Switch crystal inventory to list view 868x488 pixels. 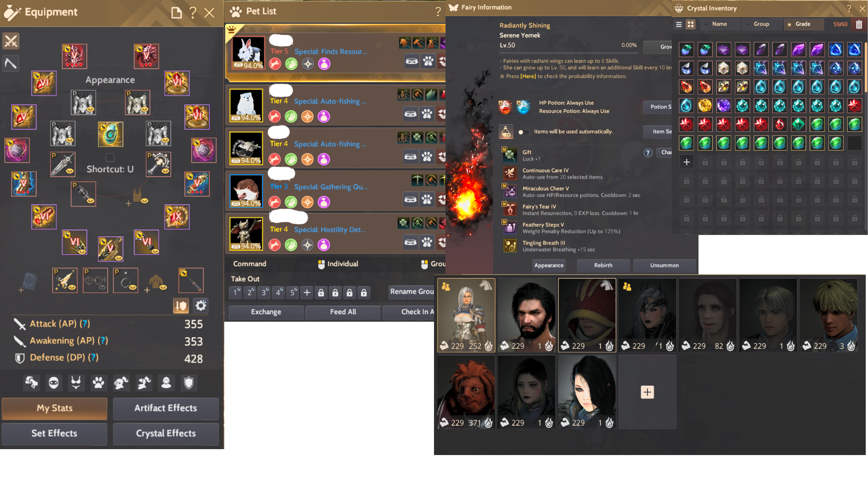(x=679, y=24)
